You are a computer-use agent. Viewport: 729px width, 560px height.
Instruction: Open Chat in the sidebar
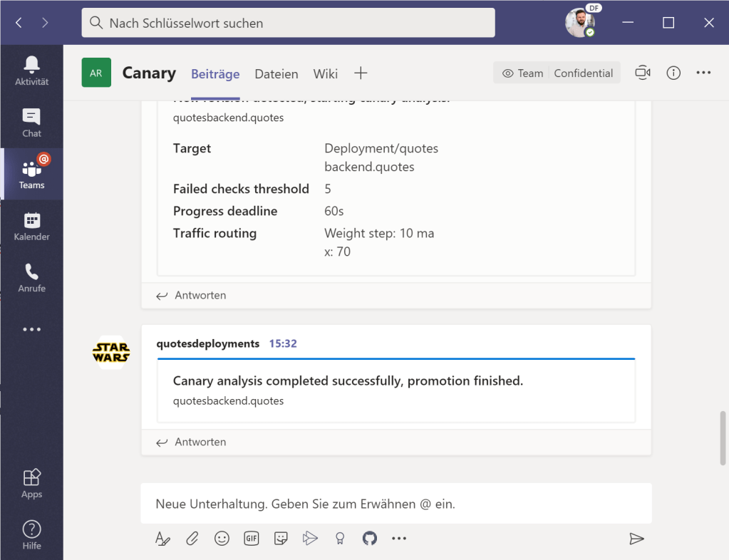[x=31, y=123]
